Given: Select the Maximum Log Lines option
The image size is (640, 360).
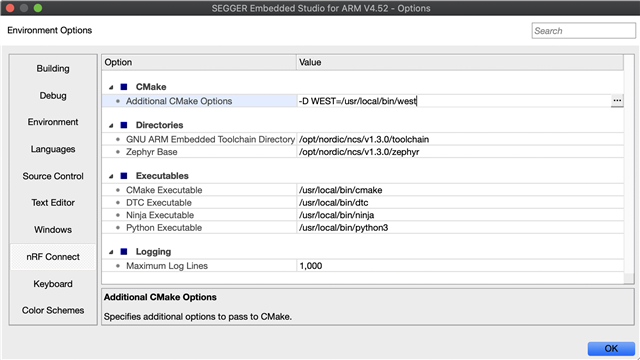Looking at the screenshot, I should pyautogui.click(x=167, y=266).
